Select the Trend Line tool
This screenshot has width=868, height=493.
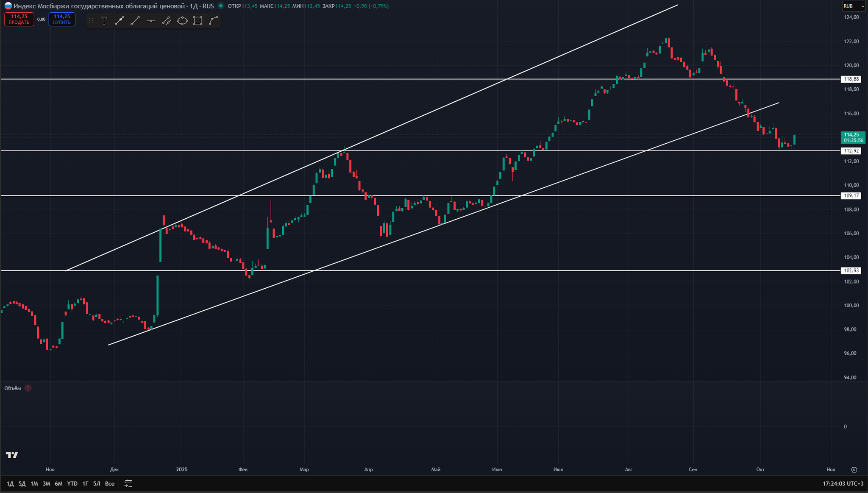pyautogui.click(x=135, y=21)
